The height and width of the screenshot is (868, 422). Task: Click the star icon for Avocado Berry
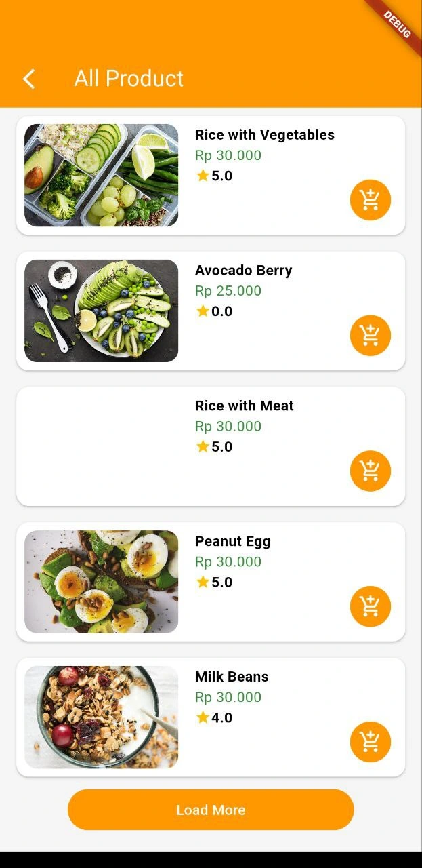[x=203, y=311]
